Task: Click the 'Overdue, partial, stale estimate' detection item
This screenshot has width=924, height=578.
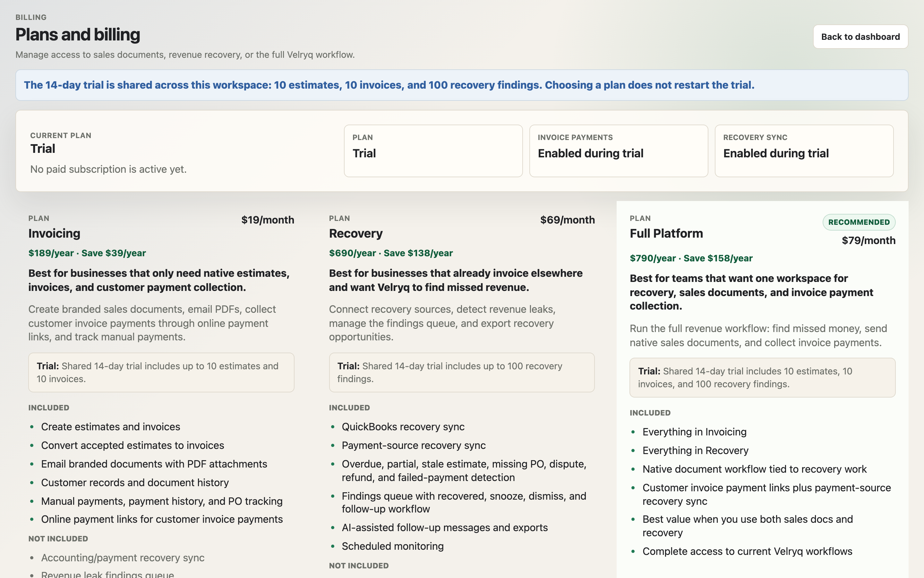Action: [x=464, y=470]
